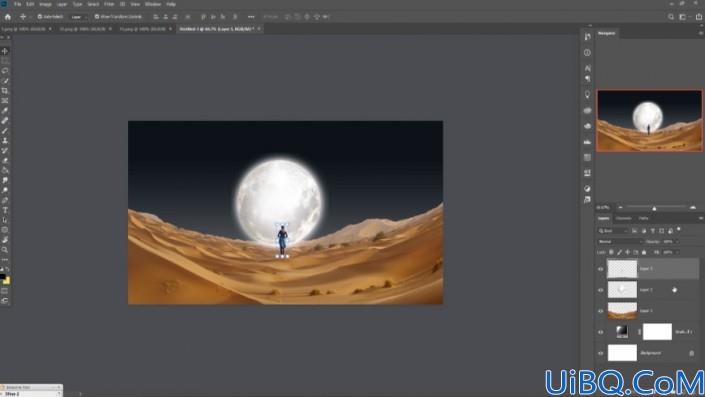Hide the gradient fill layer visibility eye
The height and width of the screenshot is (397, 705).
tap(601, 332)
